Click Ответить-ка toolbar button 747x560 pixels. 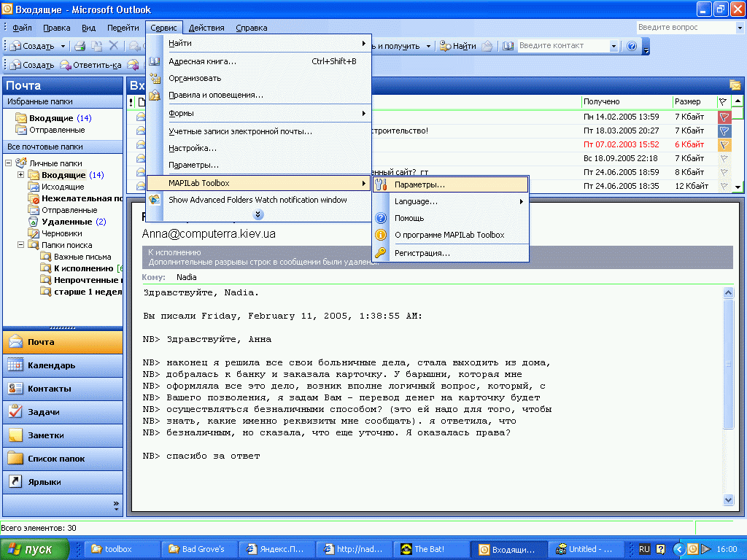[90, 65]
